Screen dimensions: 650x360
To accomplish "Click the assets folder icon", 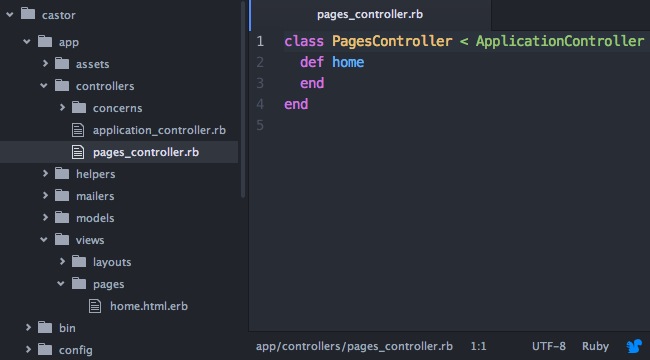I will [62, 63].
